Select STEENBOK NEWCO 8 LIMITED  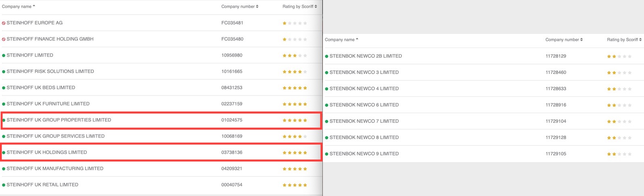pos(364,137)
